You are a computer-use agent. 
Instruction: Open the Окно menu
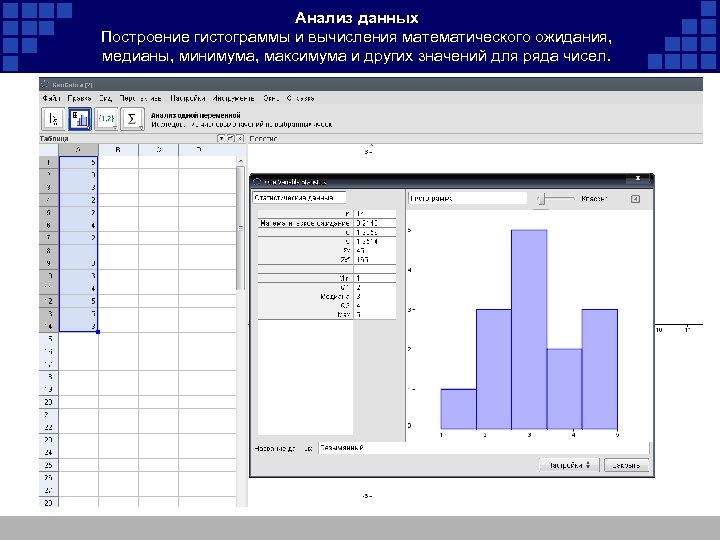(271, 98)
